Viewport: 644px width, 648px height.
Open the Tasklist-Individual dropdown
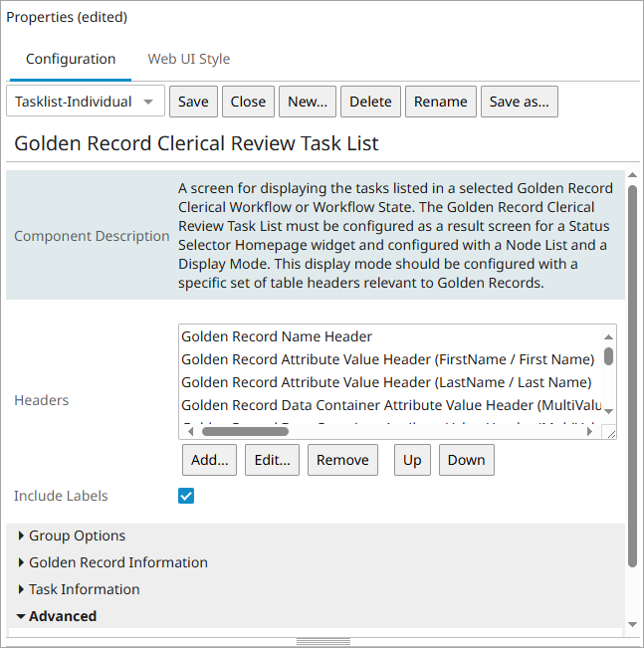point(86,102)
